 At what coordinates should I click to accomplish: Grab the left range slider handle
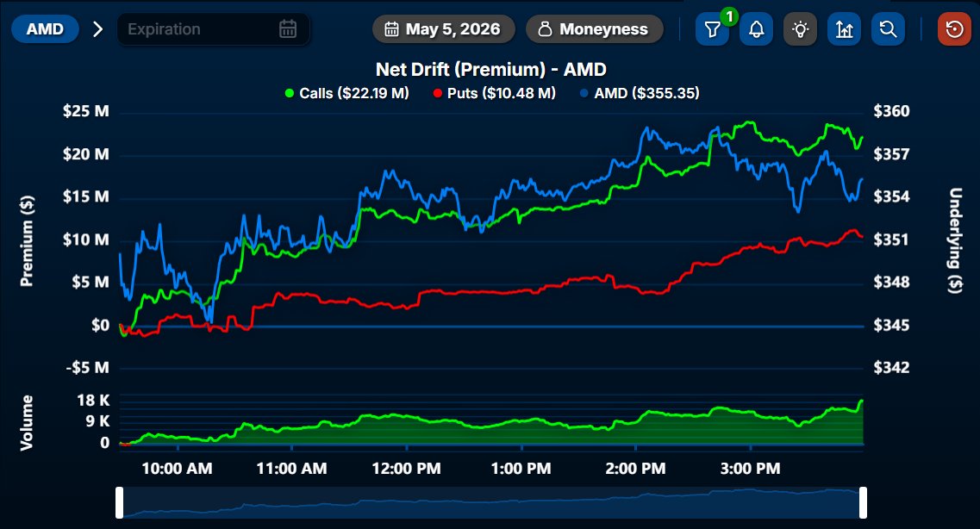pos(119,503)
